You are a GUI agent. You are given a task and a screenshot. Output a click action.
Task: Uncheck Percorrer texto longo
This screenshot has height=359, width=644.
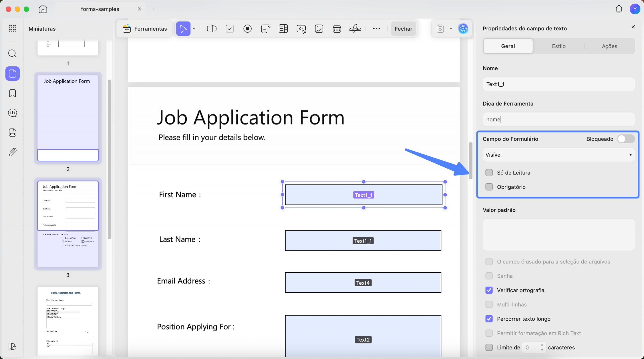click(x=489, y=319)
